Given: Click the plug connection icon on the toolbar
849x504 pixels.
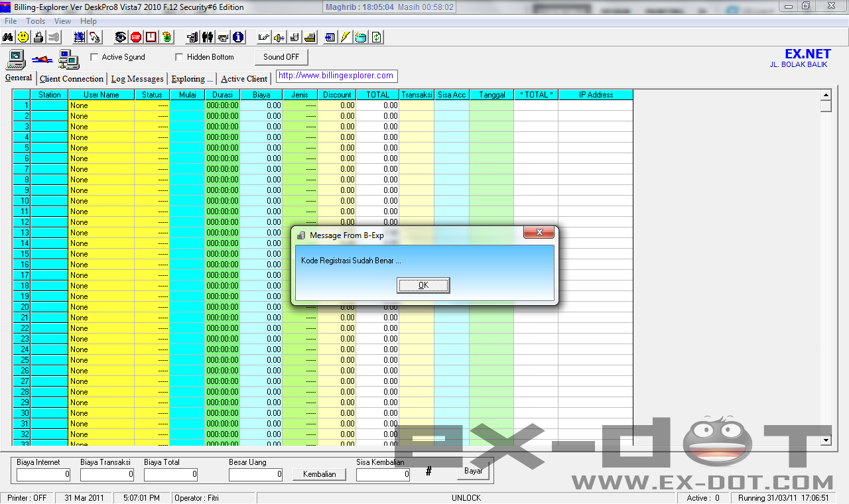Looking at the screenshot, I should pyautogui.click(x=53, y=36).
